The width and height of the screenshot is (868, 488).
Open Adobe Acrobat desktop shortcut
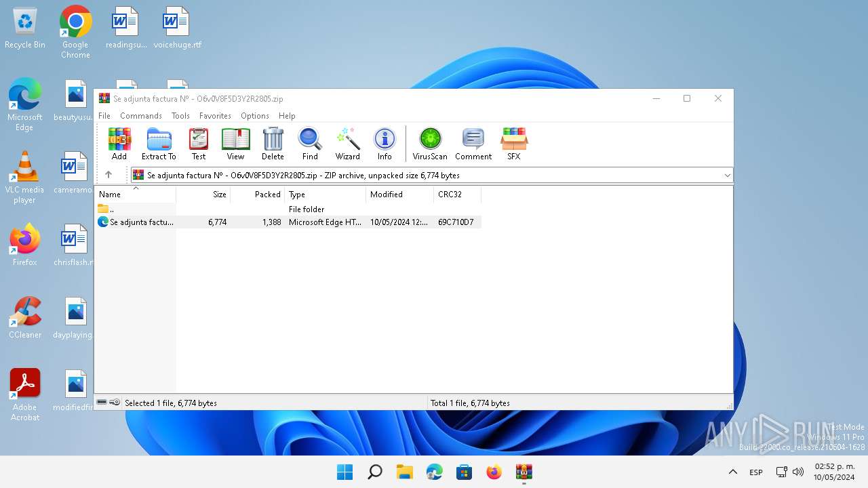[25, 394]
